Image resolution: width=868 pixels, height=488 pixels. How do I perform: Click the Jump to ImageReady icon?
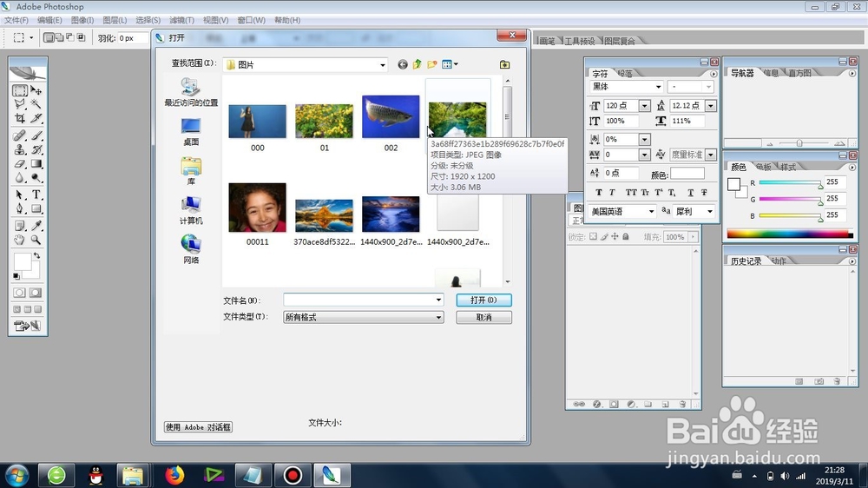[x=28, y=326]
